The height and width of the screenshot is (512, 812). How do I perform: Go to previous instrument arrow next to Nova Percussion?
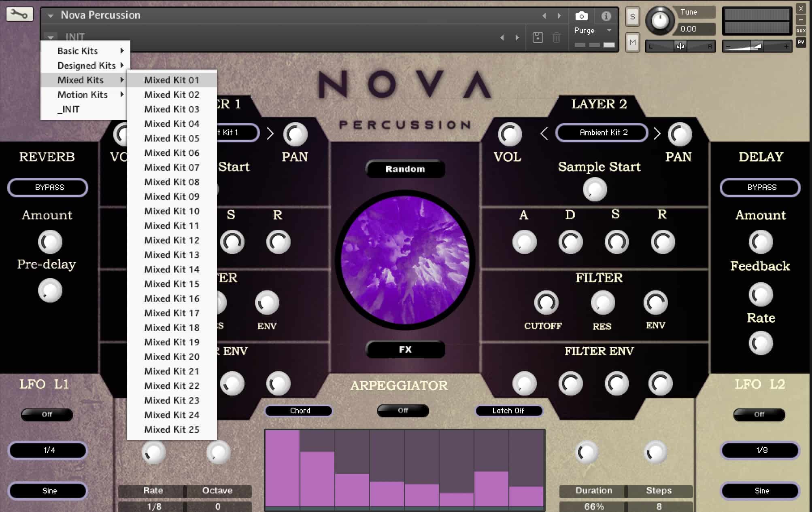point(544,16)
